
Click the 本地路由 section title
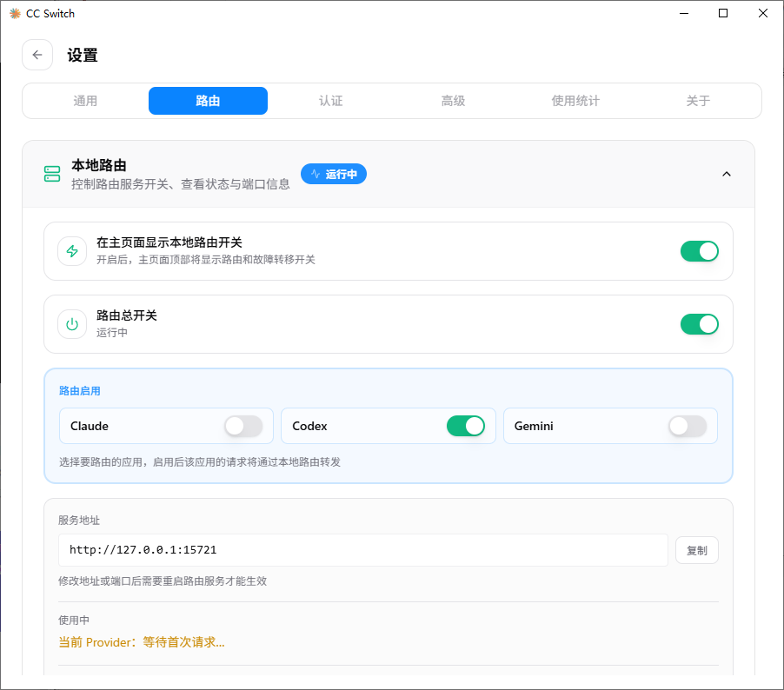(x=99, y=165)
